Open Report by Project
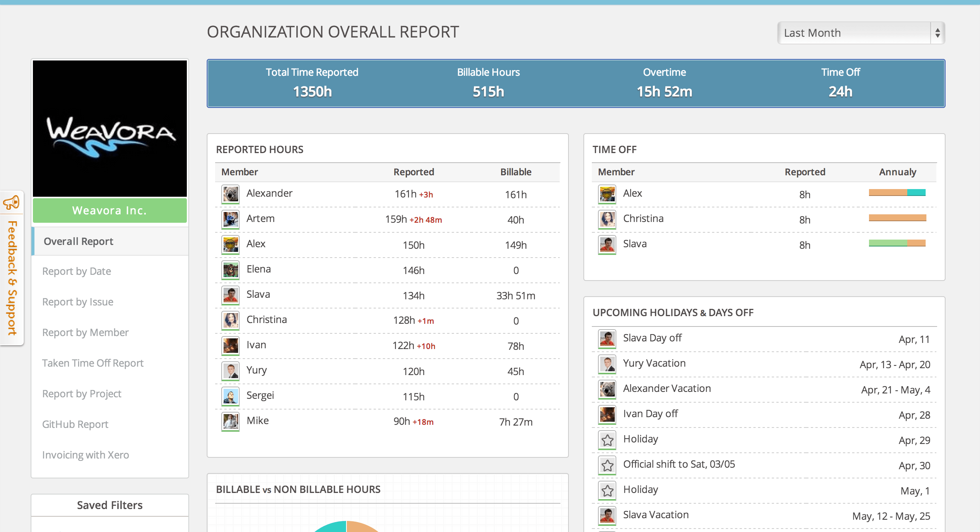 coord(82,394)
